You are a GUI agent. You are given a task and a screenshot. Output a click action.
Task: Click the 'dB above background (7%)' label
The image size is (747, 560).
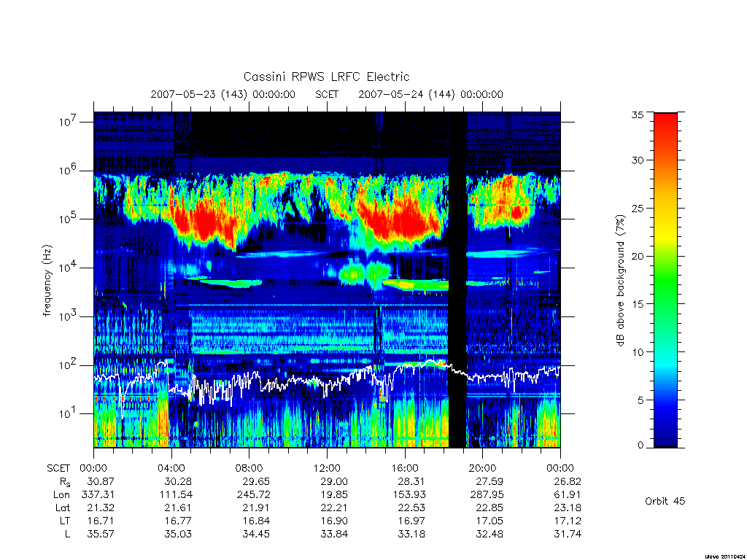pos(620,280)
